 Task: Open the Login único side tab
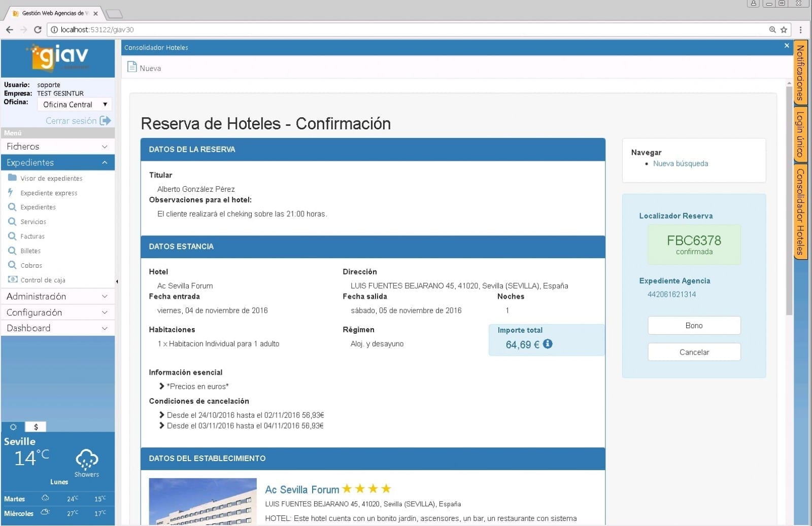(x=800, y=134)
